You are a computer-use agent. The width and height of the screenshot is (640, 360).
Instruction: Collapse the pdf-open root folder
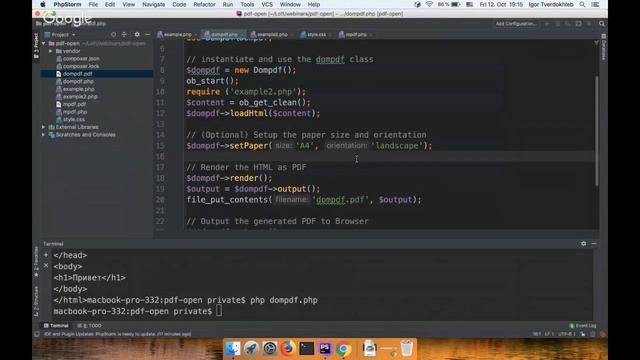click(x=44, y=43)
